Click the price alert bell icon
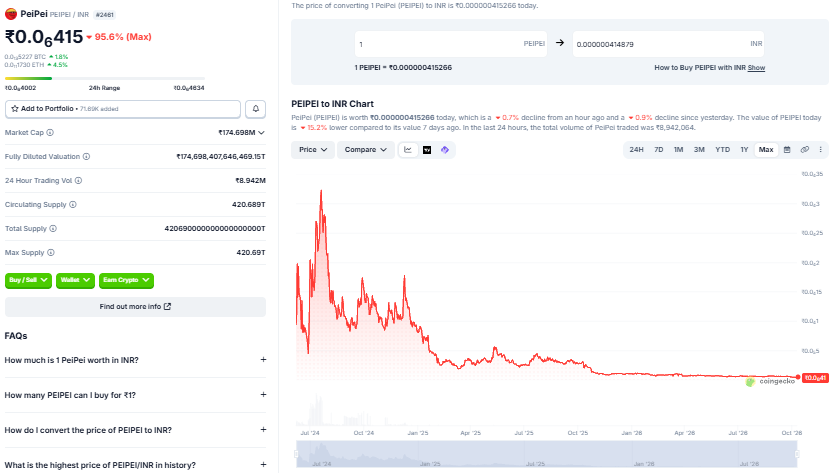833x473 pixels. coord(256,109)
